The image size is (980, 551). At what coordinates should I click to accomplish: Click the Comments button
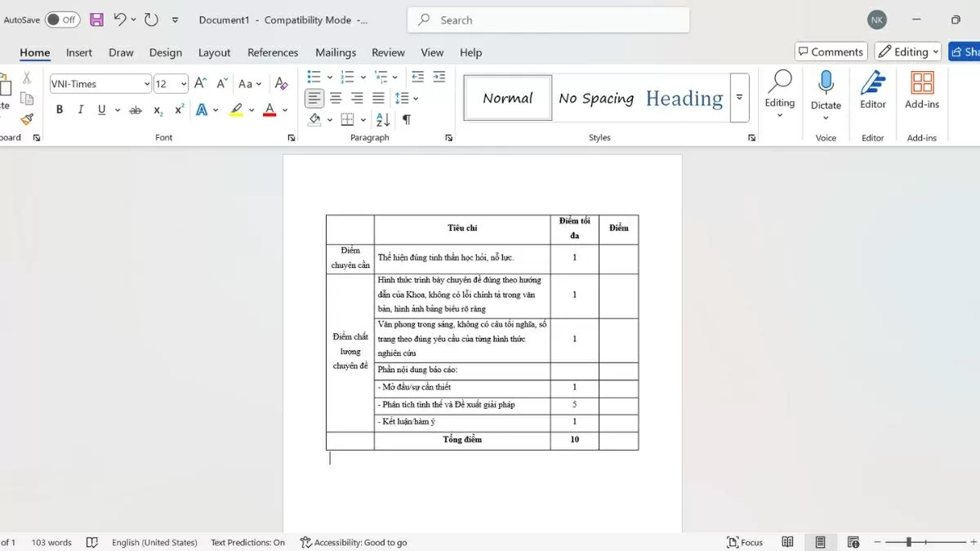830,51
